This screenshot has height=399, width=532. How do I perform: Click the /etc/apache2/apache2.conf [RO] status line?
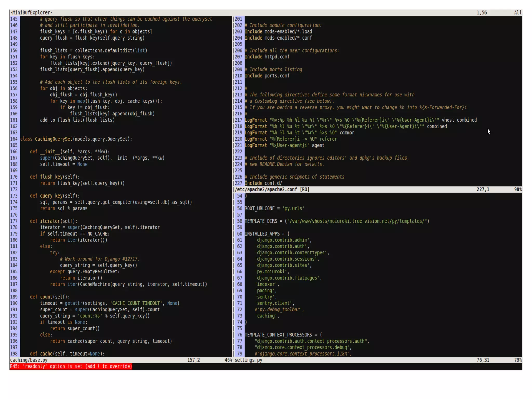pyautogui.click(x=272, y=189)
